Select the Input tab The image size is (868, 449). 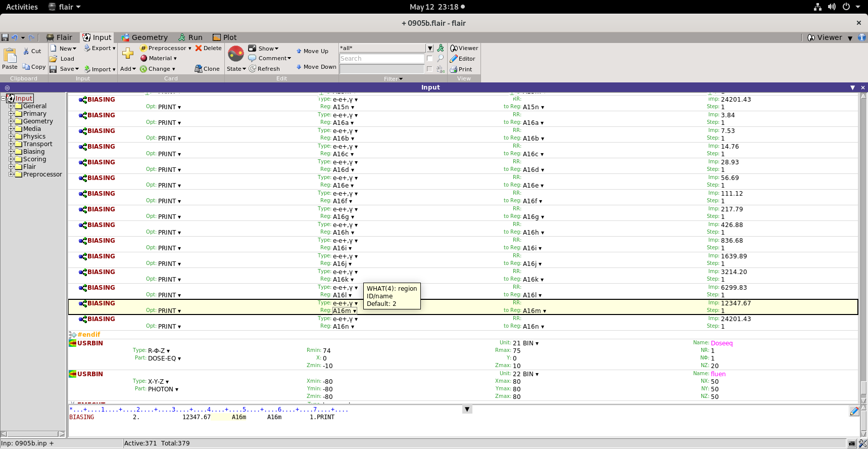point(97,37)
